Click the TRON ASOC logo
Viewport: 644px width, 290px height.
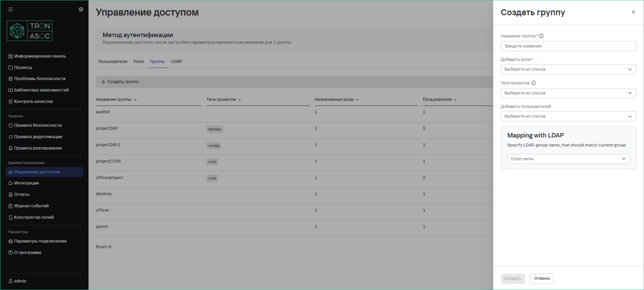(x=30, y=31)
